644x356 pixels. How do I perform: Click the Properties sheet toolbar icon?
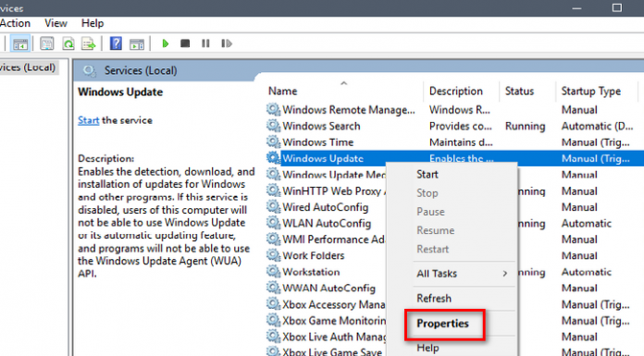tap(47, 43)
